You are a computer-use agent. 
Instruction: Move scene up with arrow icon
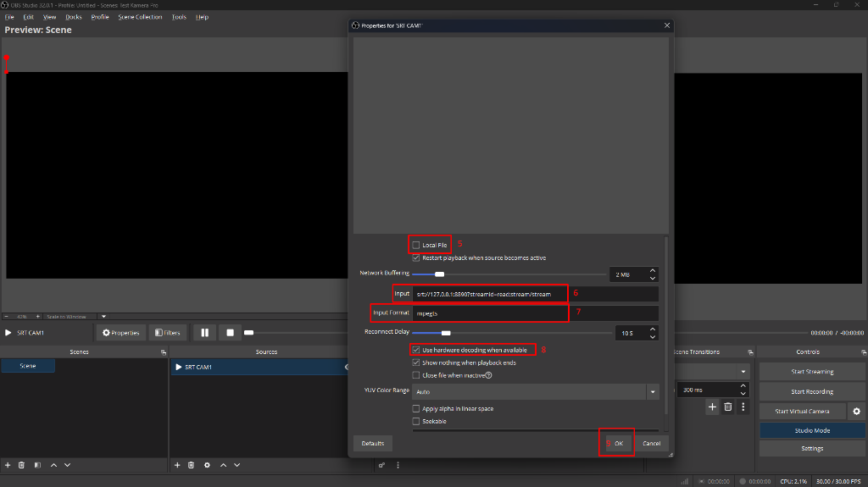(x=53, y=466)
